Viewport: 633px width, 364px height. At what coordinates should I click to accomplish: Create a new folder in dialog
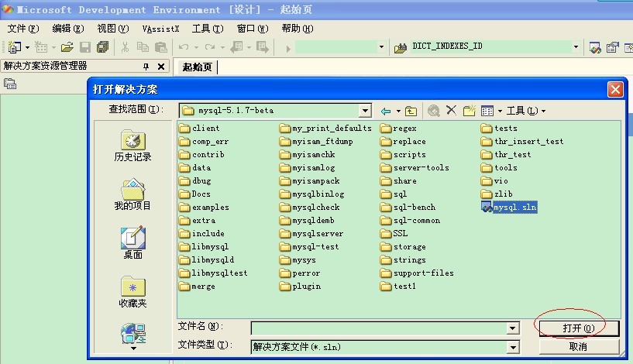click(x=469, y=110)
